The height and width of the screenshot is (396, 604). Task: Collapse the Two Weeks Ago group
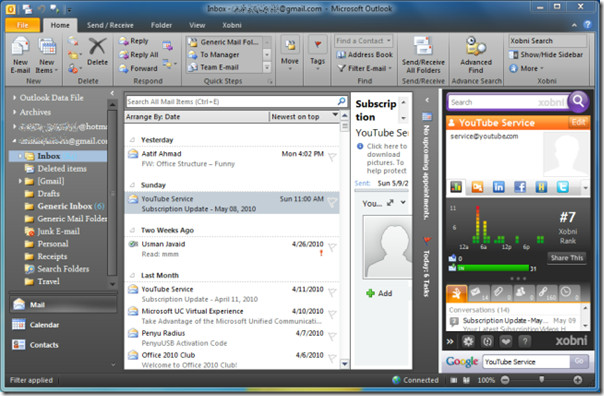[133, 230]
